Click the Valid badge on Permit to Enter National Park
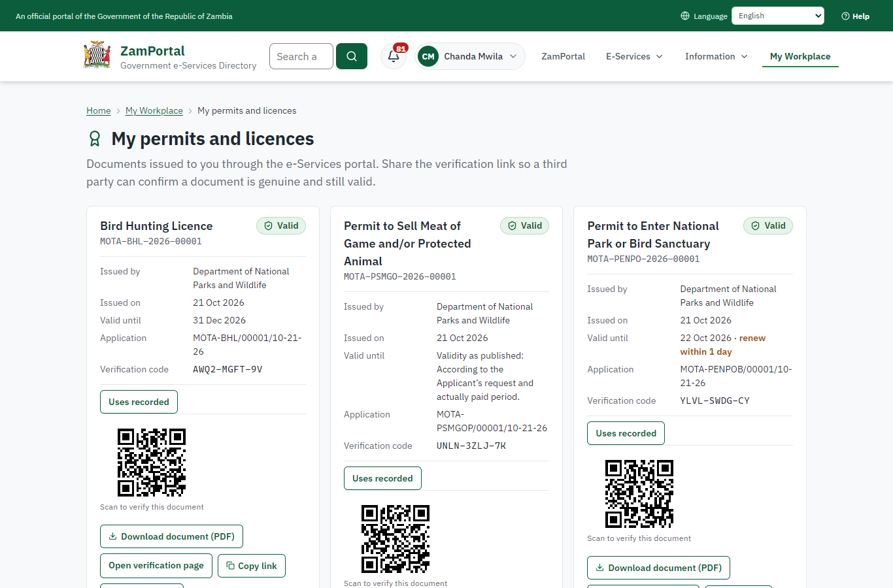 pyautogui.click(x=768, y=225)
